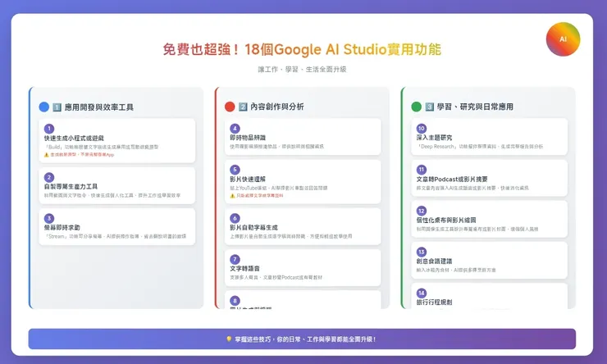
Task: Click the red warning text in card 5
Action: [x=260, y=196]
